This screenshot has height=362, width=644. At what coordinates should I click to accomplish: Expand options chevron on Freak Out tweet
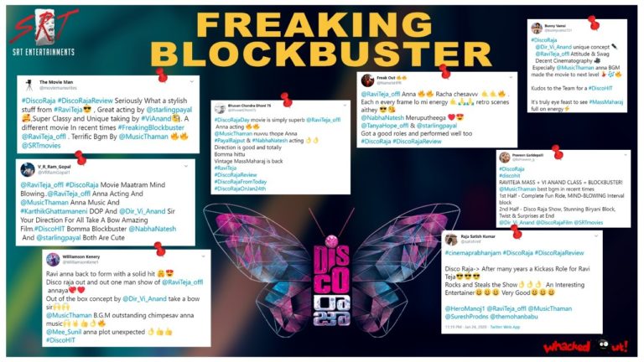tap(511, 77)
